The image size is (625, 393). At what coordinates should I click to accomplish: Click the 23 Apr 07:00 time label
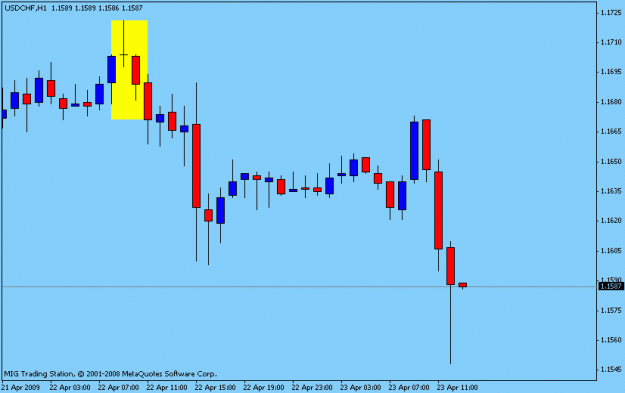click(409, 387)
